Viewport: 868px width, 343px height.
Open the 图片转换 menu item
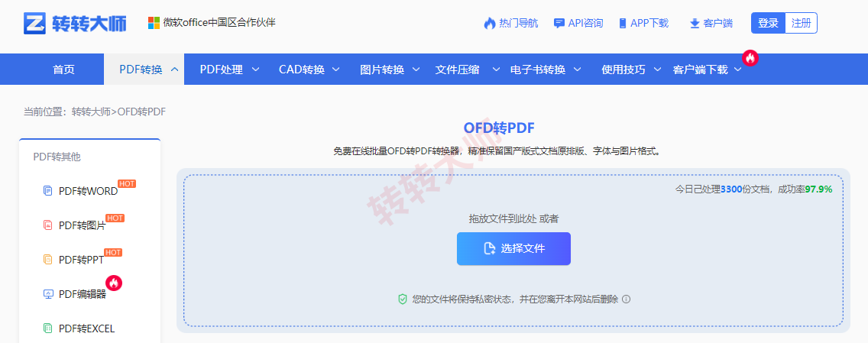[382, 70]
